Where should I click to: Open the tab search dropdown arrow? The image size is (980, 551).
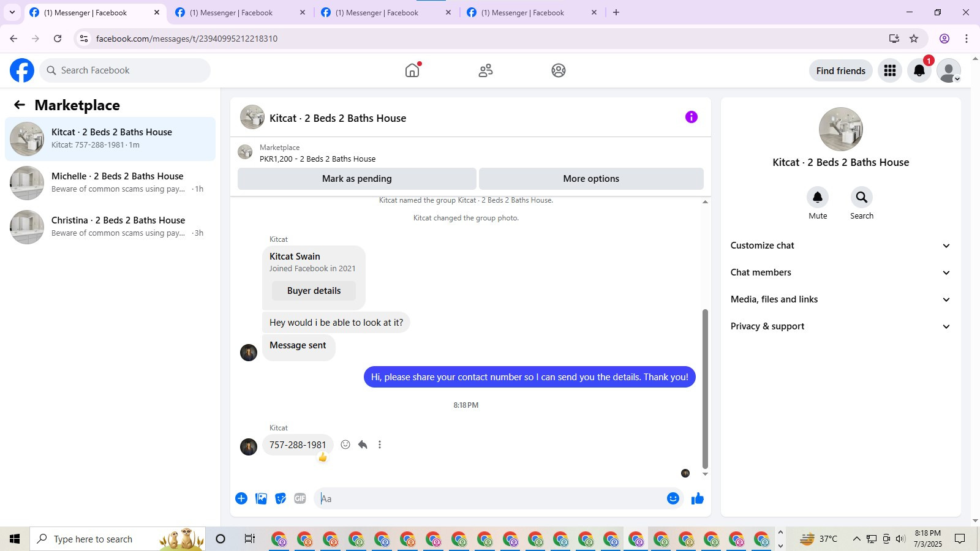point(12,12)
